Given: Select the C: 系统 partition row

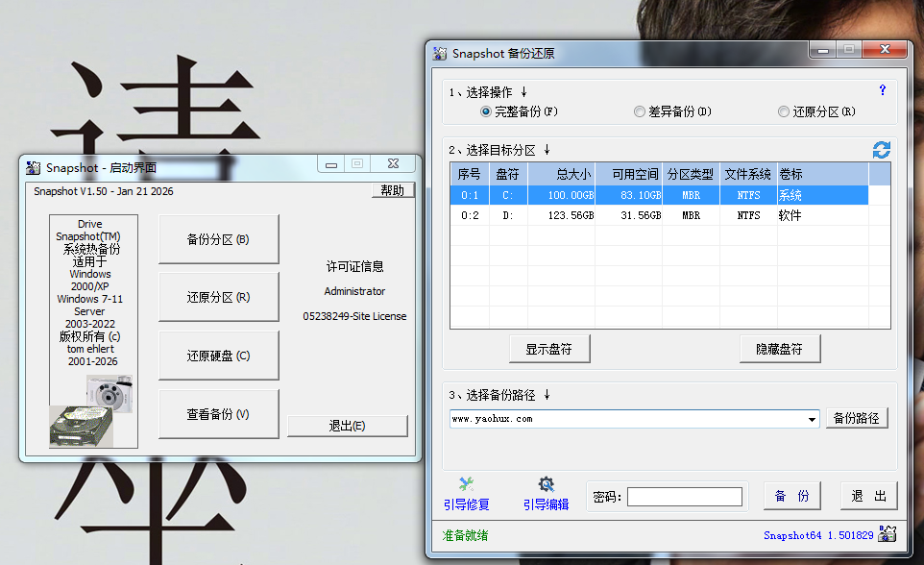Looking at the screenshot, I should [659, 195].
